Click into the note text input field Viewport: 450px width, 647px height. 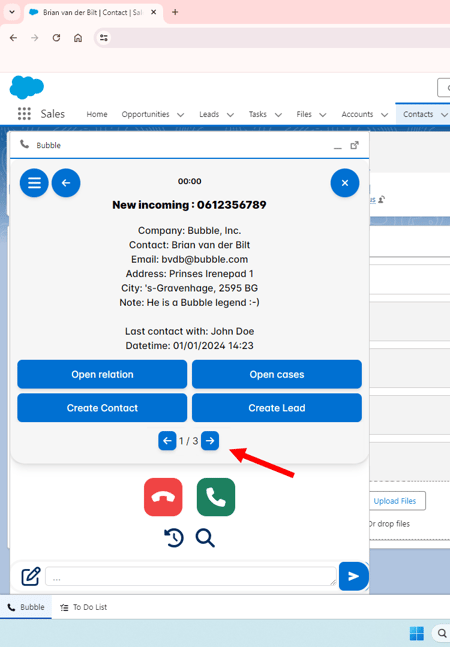[191, 576]
